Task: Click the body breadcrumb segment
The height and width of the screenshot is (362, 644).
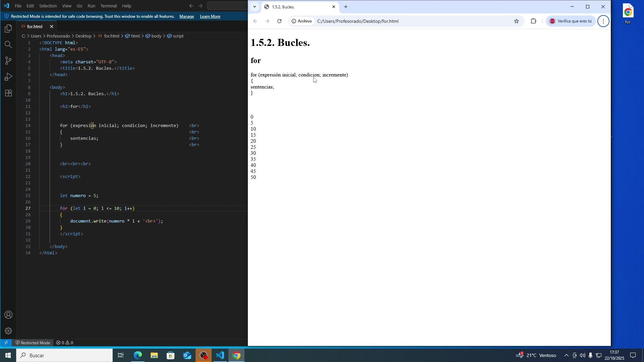Action: [153, 36]
